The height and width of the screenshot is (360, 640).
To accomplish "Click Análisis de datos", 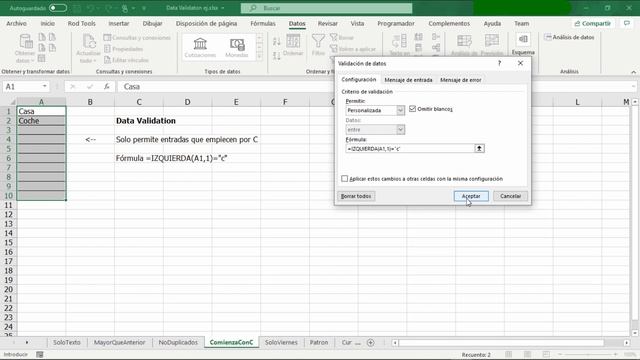I will click(x=569, y=37).
